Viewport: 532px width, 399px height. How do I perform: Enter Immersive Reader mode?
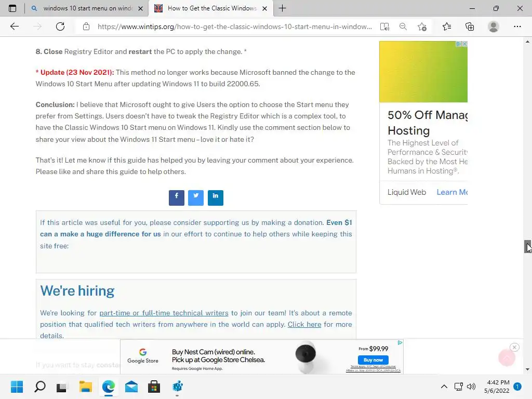pos(384,26)
